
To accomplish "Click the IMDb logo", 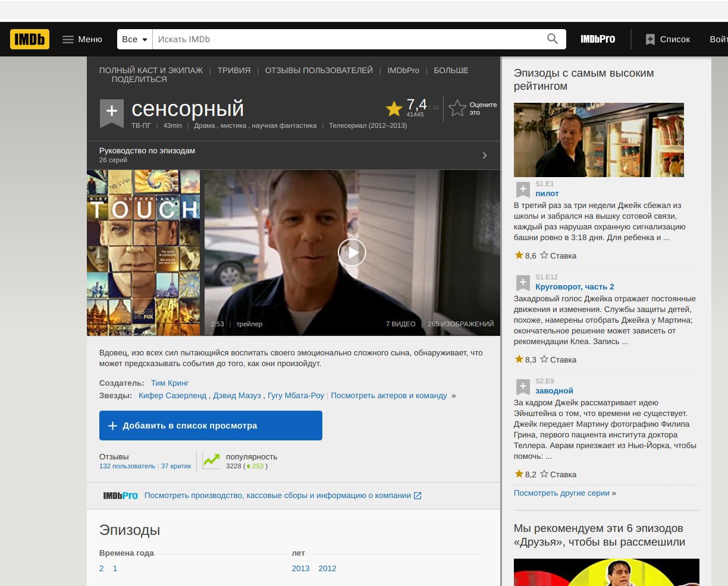I will 30,39.
